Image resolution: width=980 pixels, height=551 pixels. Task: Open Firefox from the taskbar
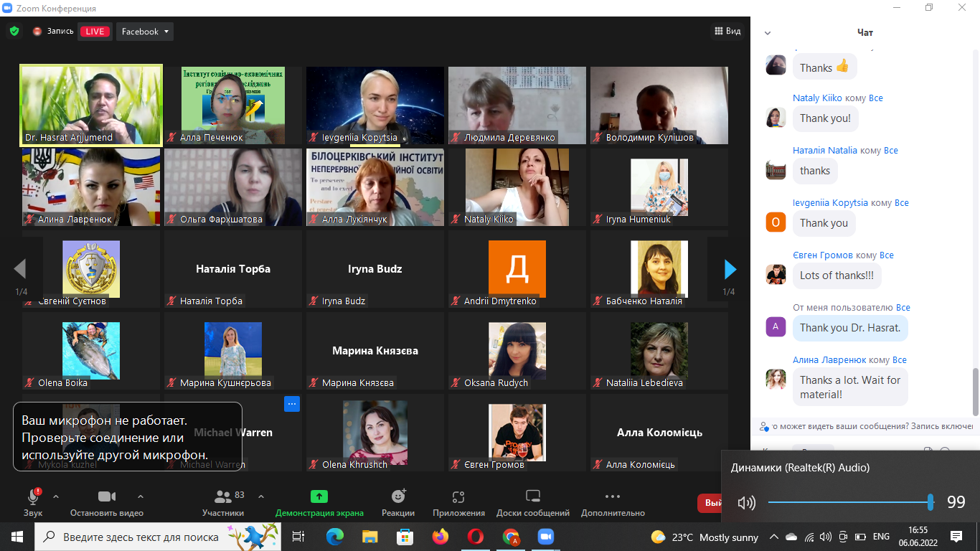tap(440, 537)
